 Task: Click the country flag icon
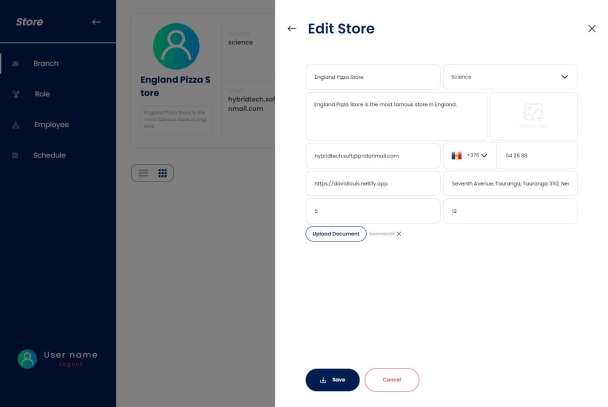(x=456, y=156)
